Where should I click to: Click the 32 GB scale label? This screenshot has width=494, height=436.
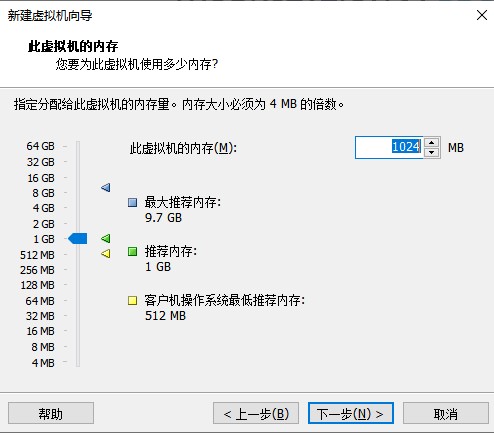[x=41, y=162]
